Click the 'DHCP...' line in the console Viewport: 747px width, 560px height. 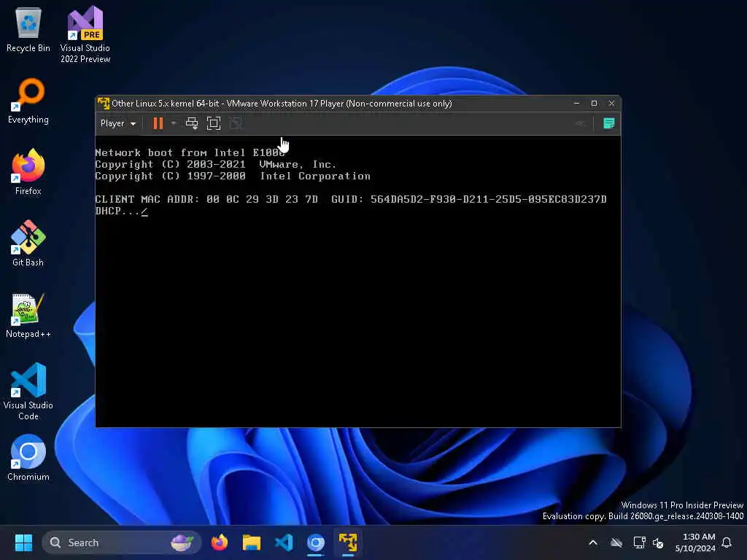[x=122, y=211]
